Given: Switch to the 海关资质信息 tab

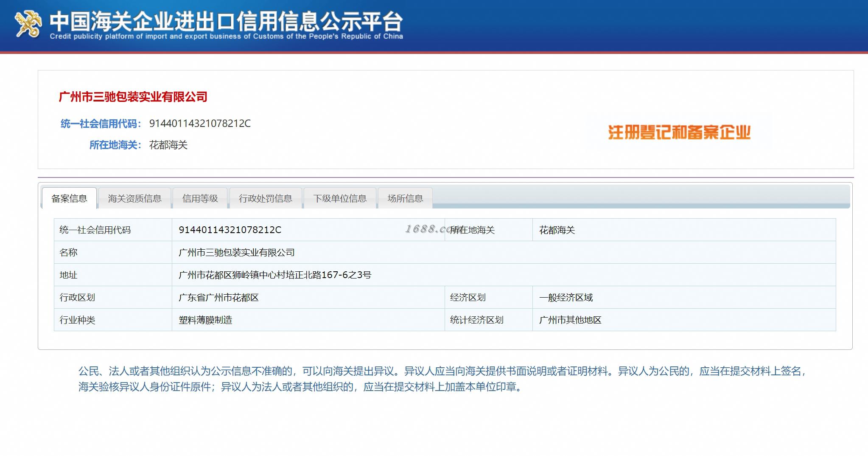Looking at the screenshot, I should pos(134,198).
